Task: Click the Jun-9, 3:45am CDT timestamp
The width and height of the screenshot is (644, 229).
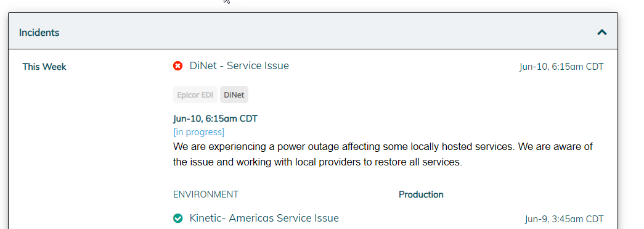Action: (x=565, y=219)
